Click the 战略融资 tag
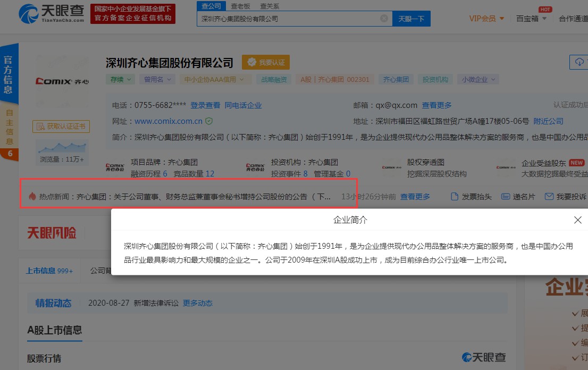The image size is (588, 370). (274, 79)
